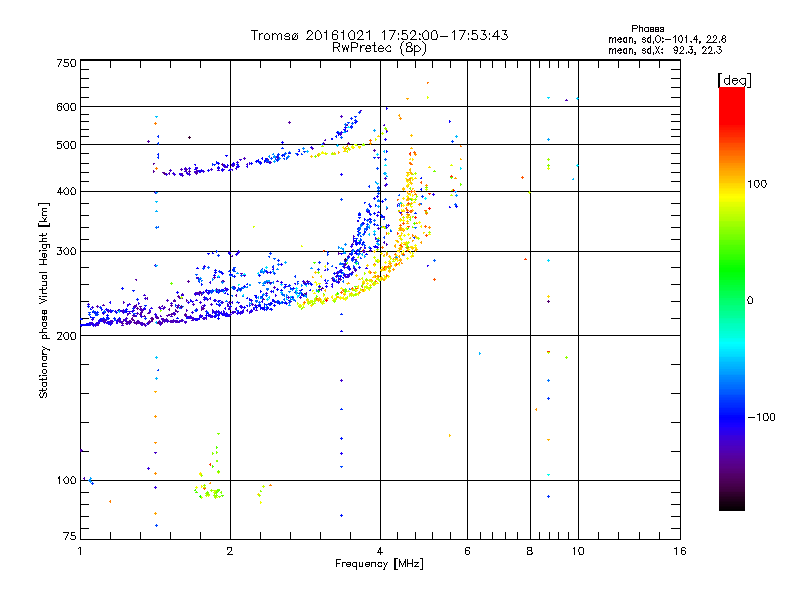Screen dimensions: 800x600
Task: Click the 'mean, sd,O:-101.4, 22.8' text
Action: click(x=667, y=39)
